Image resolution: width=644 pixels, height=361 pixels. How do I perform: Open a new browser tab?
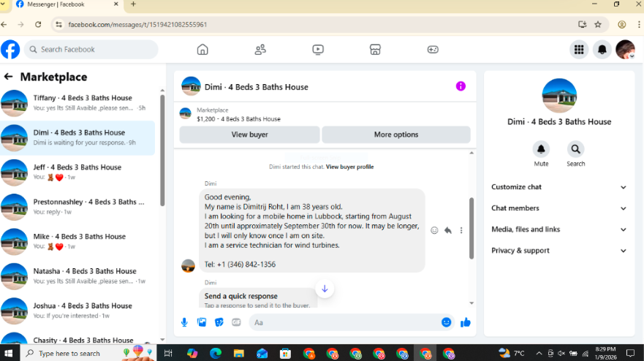tap(133, 4)
